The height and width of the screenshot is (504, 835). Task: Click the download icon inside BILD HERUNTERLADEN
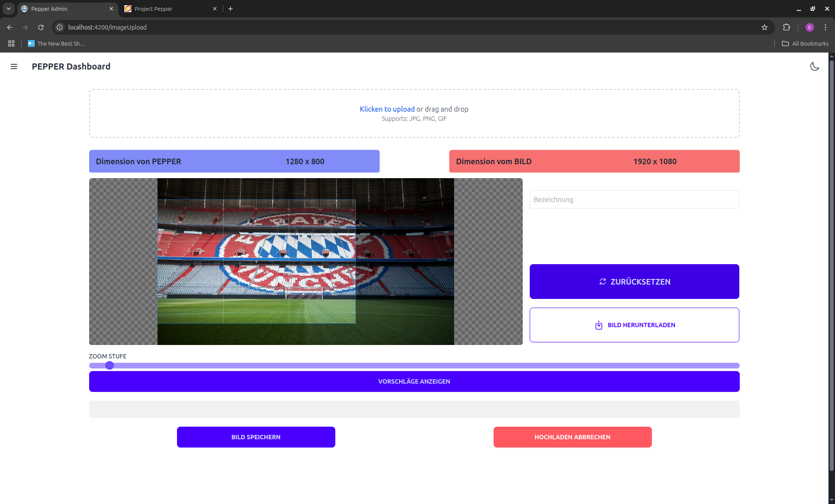click(599, 325)
